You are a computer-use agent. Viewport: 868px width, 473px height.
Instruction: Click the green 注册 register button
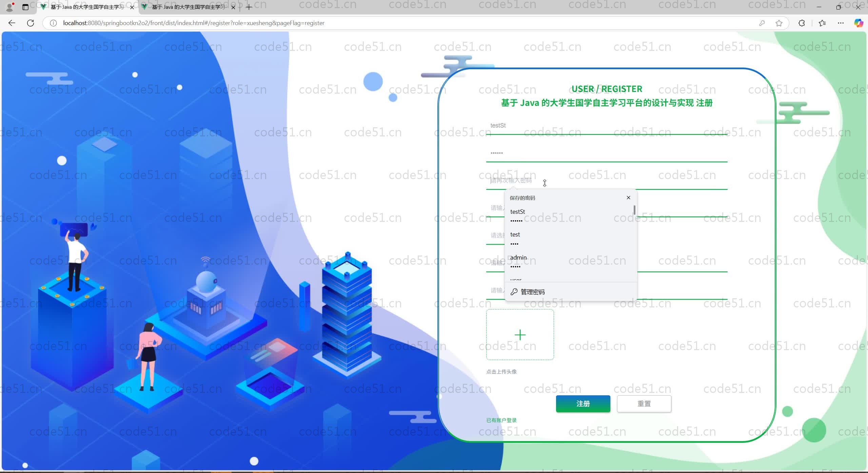click(583, 403)
